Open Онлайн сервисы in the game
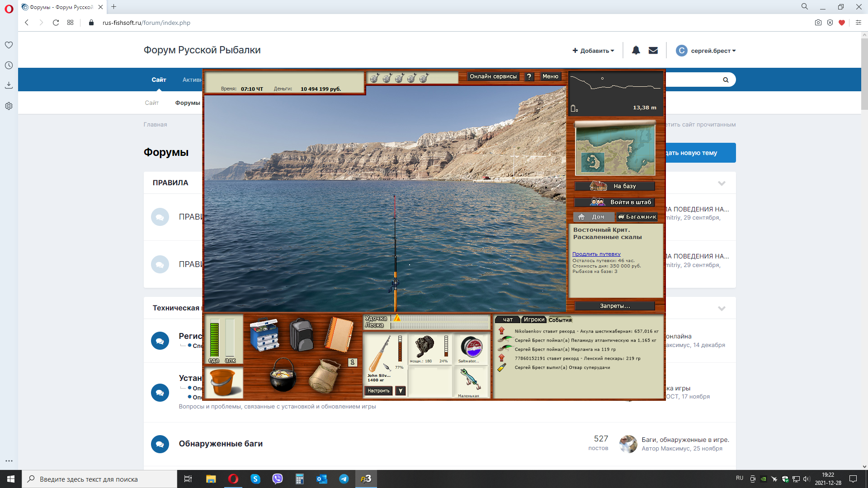 pos(493,77)
